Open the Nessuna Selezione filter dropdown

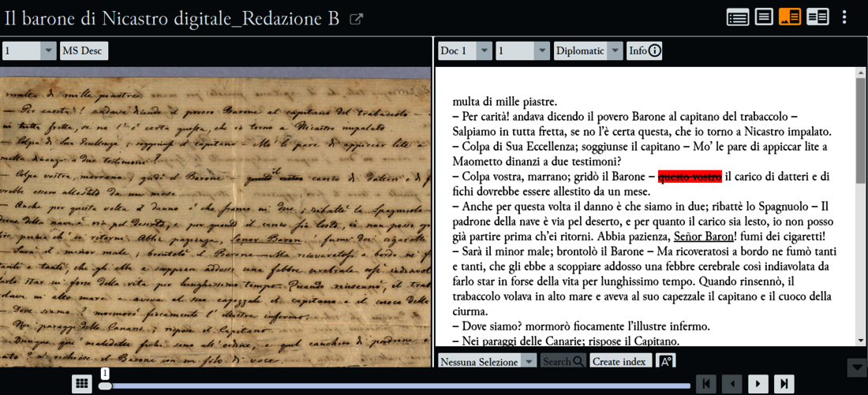(x=487, y=362)
